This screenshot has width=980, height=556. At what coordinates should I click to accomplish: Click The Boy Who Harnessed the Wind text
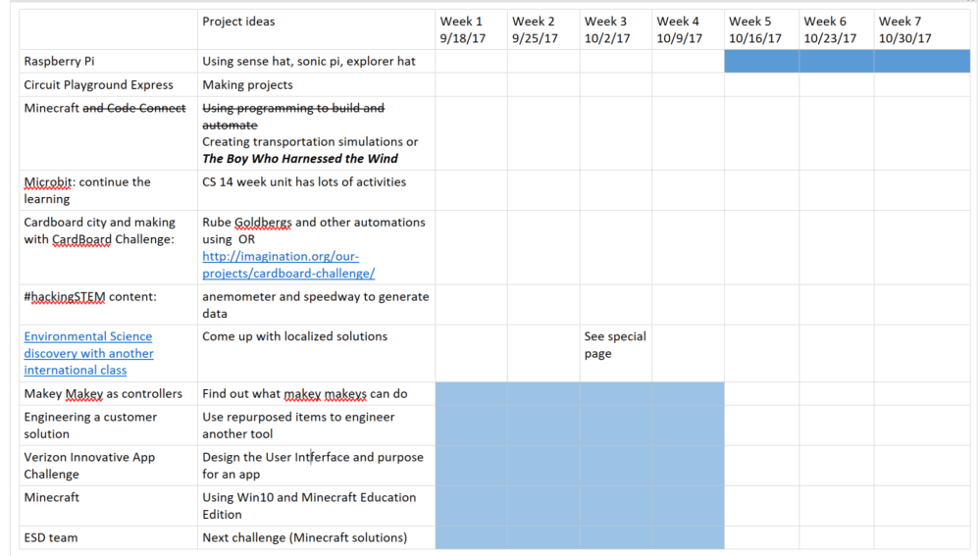299,159
